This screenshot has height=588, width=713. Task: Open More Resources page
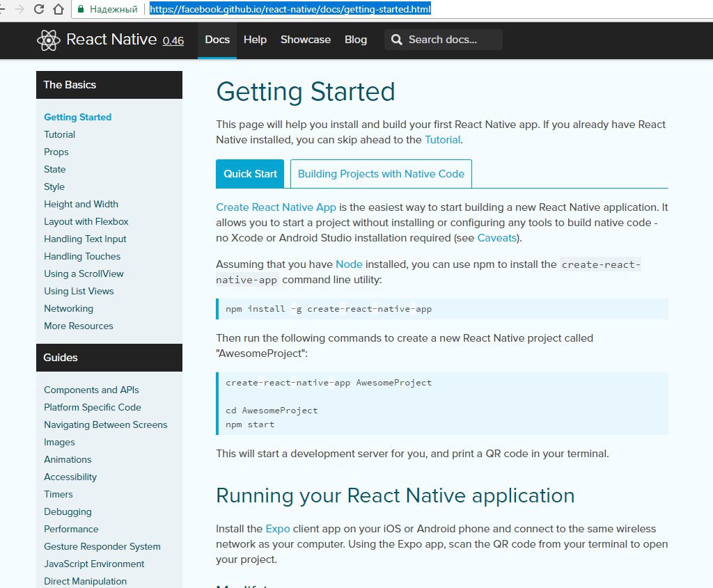point(79,326)
